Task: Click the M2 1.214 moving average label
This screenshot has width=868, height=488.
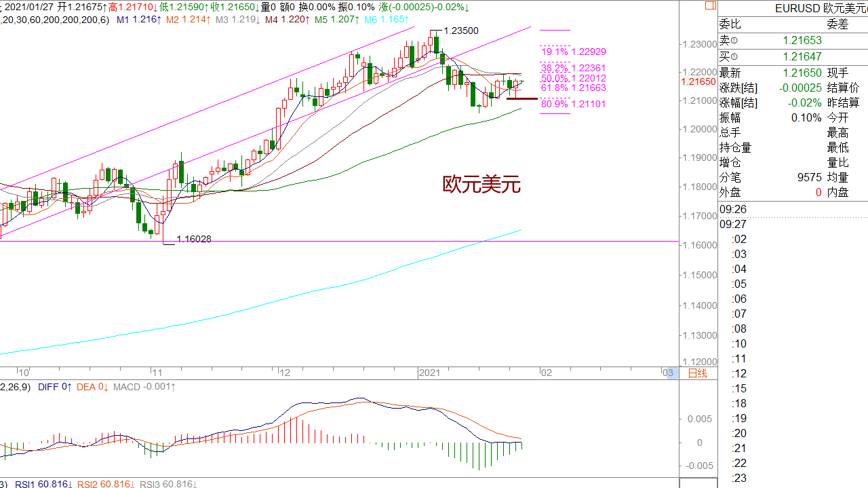Action: pyautogui.click(x=189, y=20)
